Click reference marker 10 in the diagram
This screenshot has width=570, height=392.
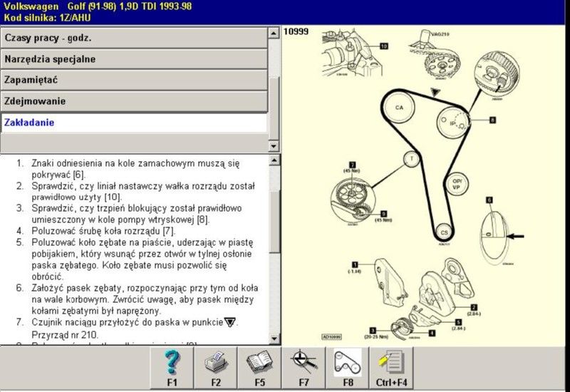click(384, 46)
